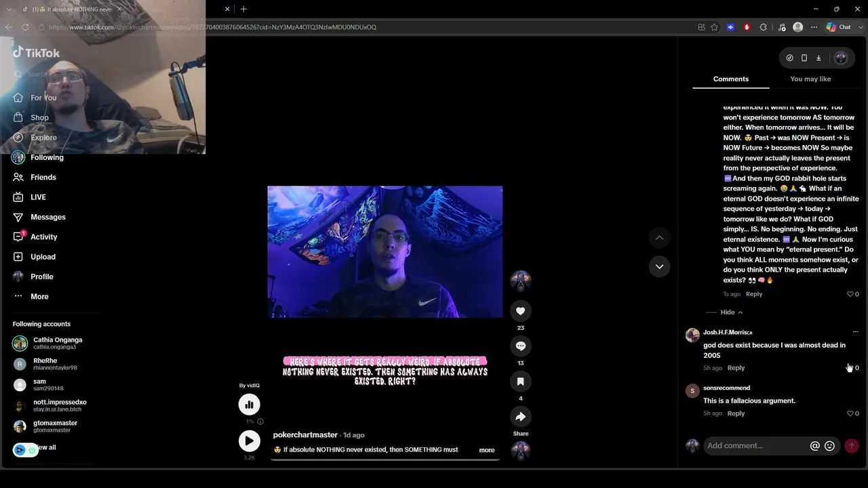Open a new browser tab
The height and width of the screenshot is (488, 868).
243,9
